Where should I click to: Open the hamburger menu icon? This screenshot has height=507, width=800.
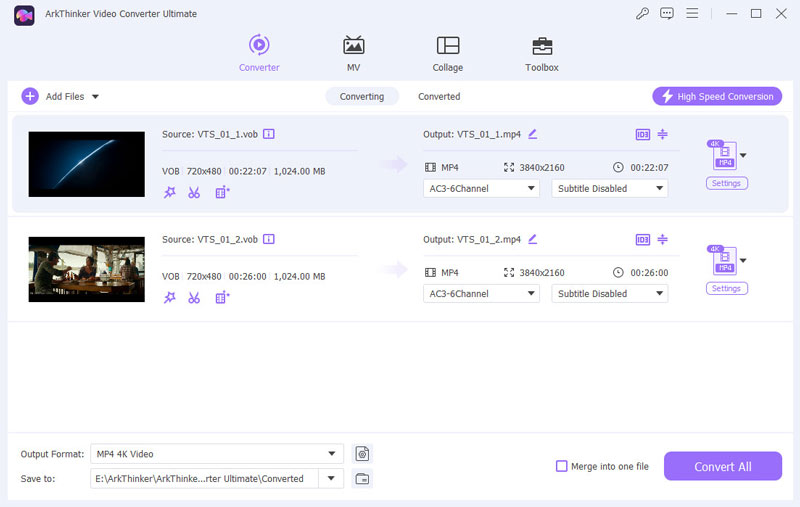click(692, 13)
